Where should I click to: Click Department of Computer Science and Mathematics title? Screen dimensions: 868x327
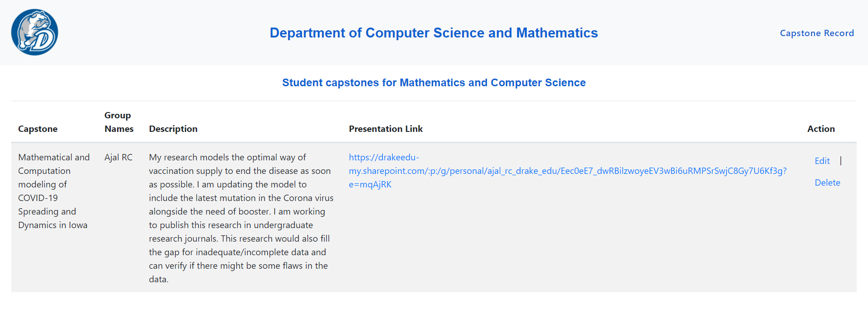tap(434, 33)
